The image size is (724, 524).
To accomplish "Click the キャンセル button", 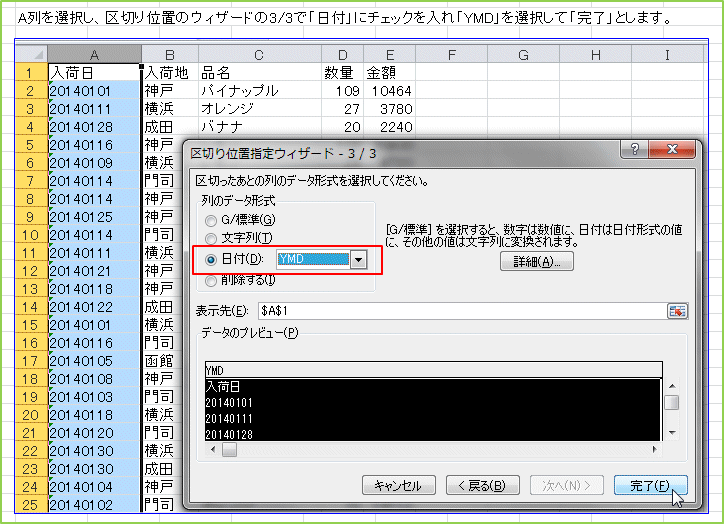I will [x=398, y=485].
